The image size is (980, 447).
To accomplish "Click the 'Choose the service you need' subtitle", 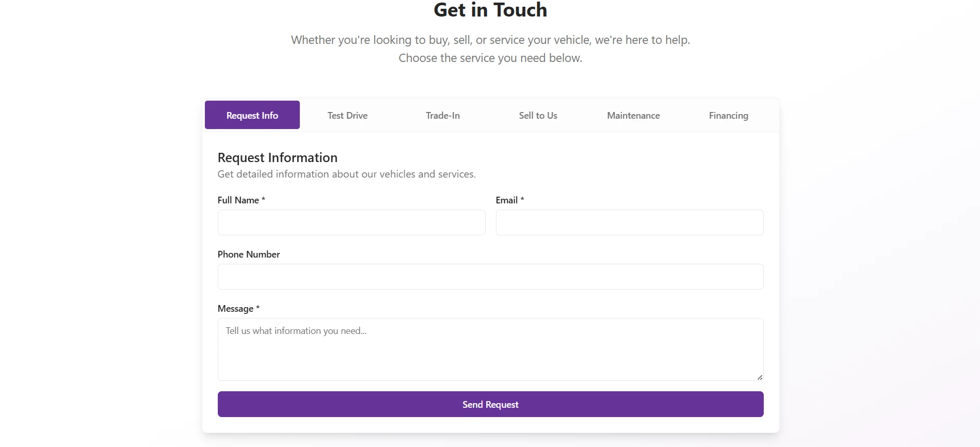I will pyautogui.click(x=490, y=58).
